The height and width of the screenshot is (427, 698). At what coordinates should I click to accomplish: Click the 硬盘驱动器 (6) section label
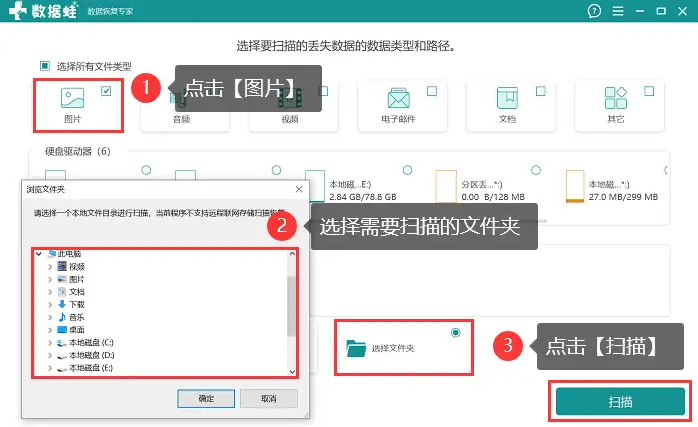(77, 151)
